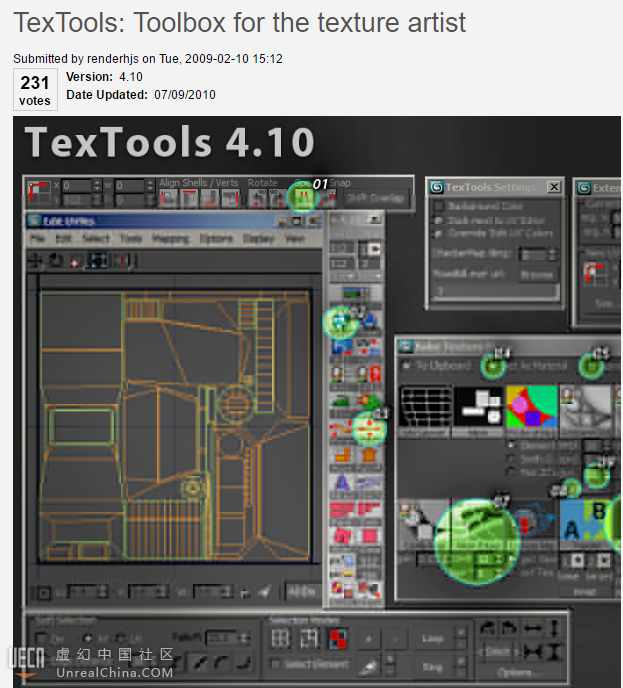Click the first grid selection mode icon
623x688 pixels.
coord(279,639)
